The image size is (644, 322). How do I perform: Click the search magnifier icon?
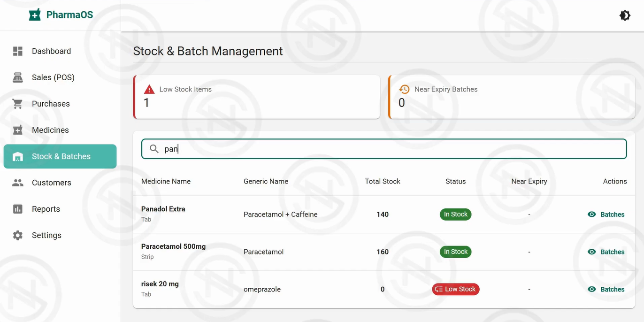click(154, 149)
